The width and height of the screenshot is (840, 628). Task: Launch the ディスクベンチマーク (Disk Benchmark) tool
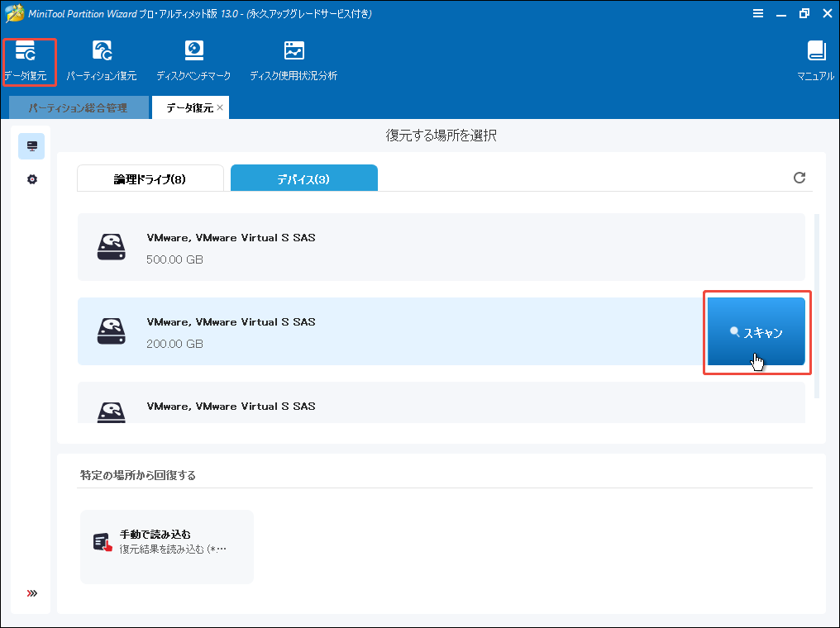pyautogui.click(x=193, y=59)
